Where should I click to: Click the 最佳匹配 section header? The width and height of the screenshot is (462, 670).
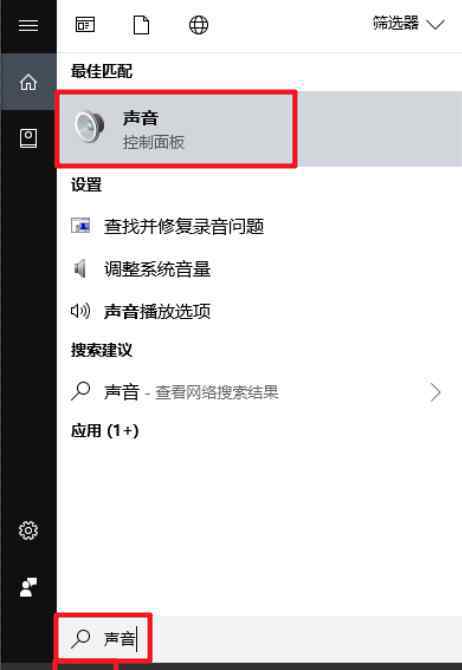(101, 71)
